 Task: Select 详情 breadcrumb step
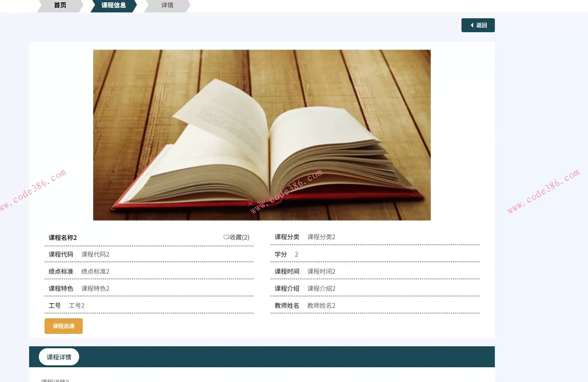(x=167, y=5)
